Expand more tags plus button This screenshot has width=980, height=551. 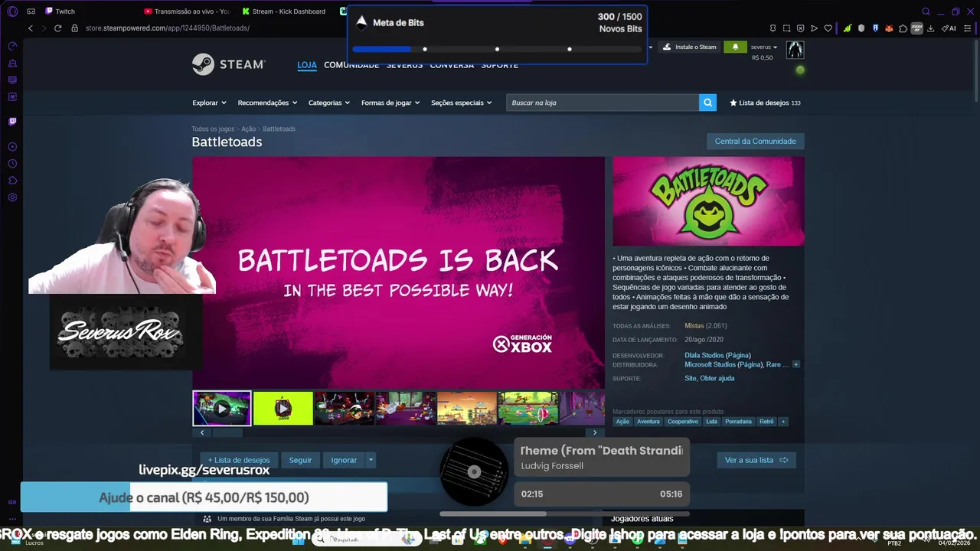[x=782, y=422]
